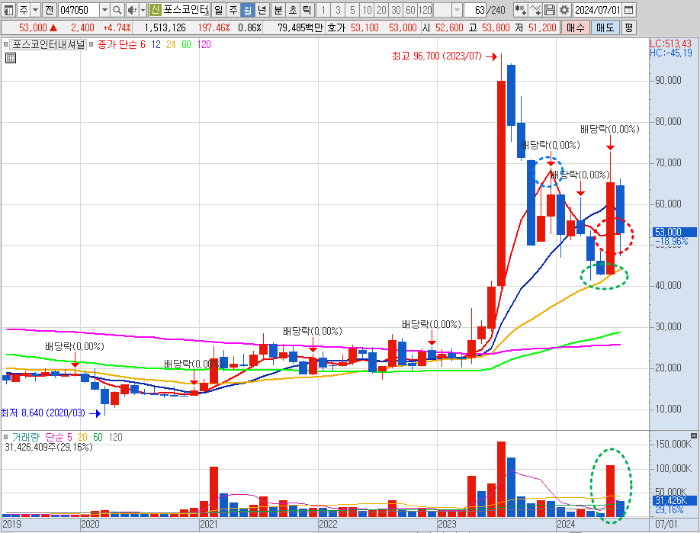700x533 pixels.
Task: Click the 포스코인터내셔널 chart title label
Action: tap(48, 45)
